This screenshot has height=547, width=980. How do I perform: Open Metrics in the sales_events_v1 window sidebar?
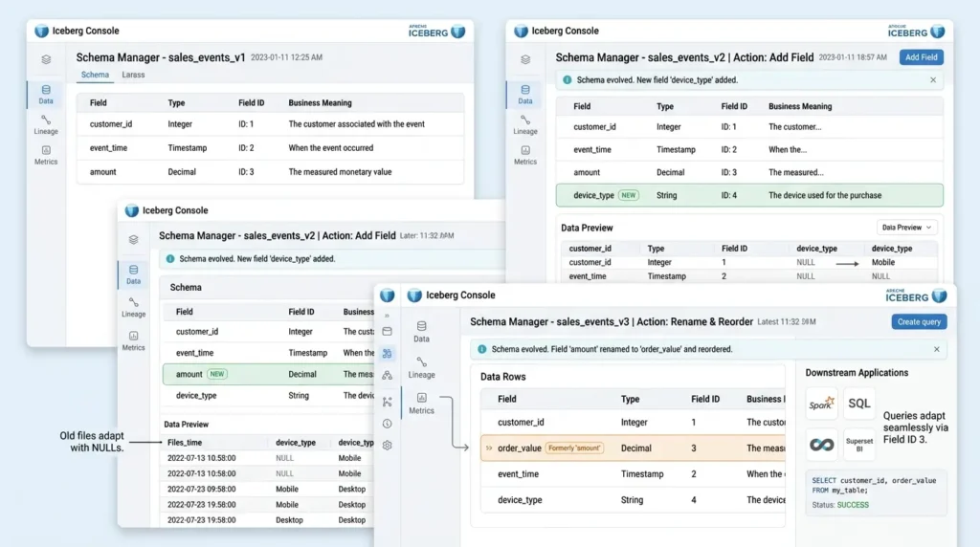click(46, 155)
